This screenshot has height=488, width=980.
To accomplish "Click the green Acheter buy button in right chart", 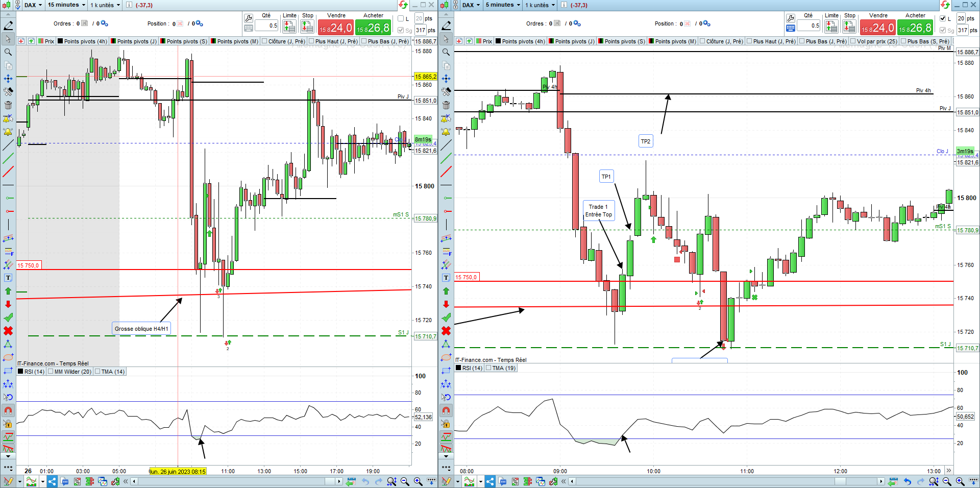I will (x=915, y=28).
